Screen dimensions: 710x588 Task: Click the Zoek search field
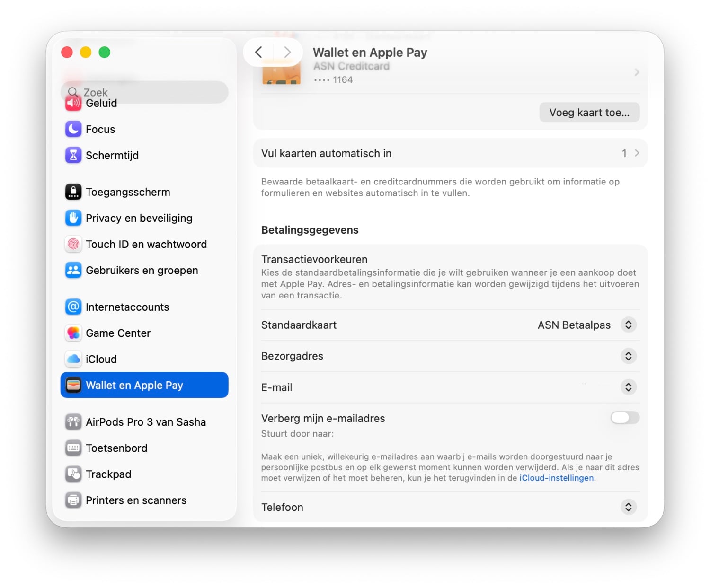[x=144, y=92]
